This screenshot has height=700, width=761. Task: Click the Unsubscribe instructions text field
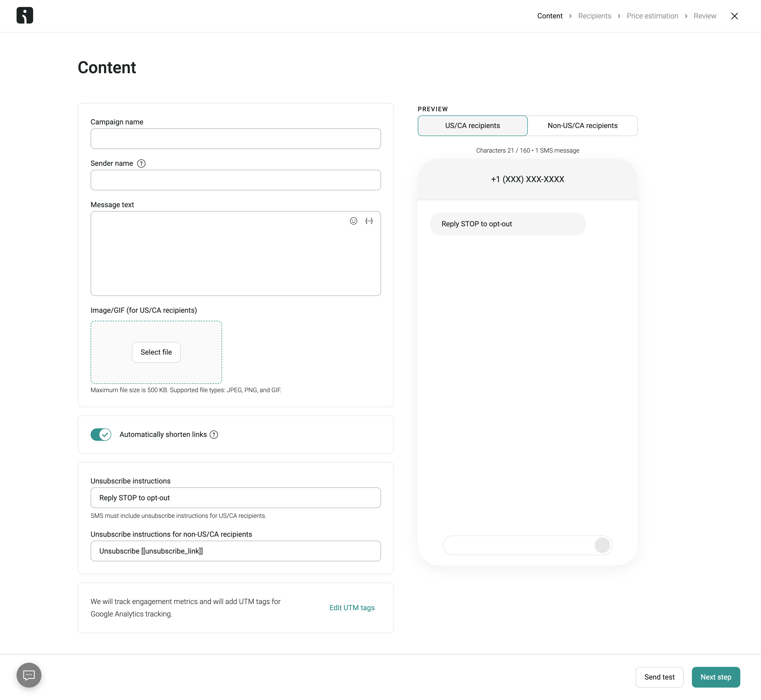[x=235, y=498]
